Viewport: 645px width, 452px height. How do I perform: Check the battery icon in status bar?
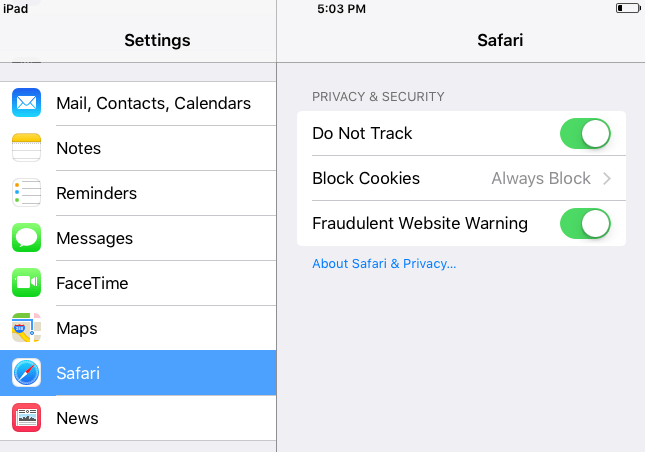626,9
